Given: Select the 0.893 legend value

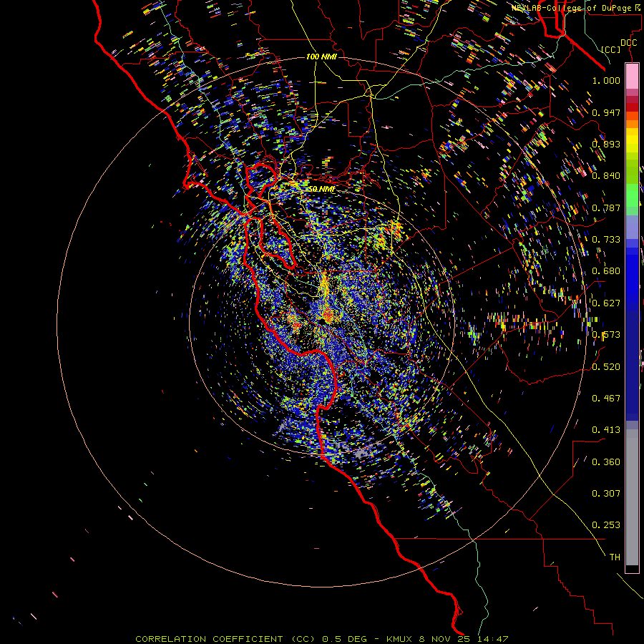Looking at the screenshot, I should (606, 144).
